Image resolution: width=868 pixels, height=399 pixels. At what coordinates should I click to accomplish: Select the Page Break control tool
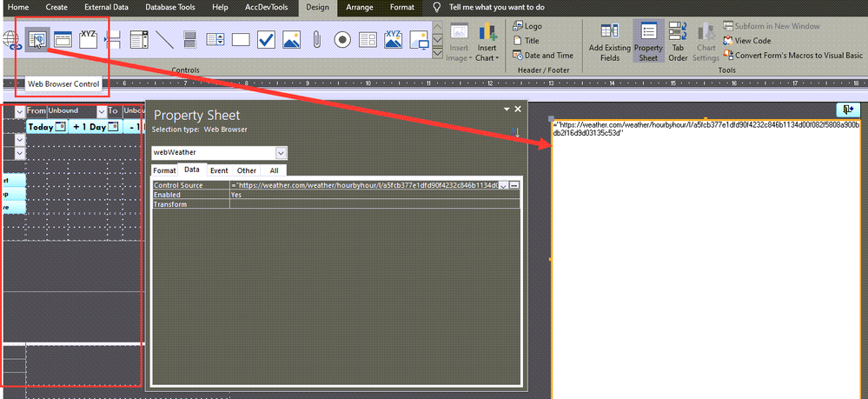tap(113, 40)
